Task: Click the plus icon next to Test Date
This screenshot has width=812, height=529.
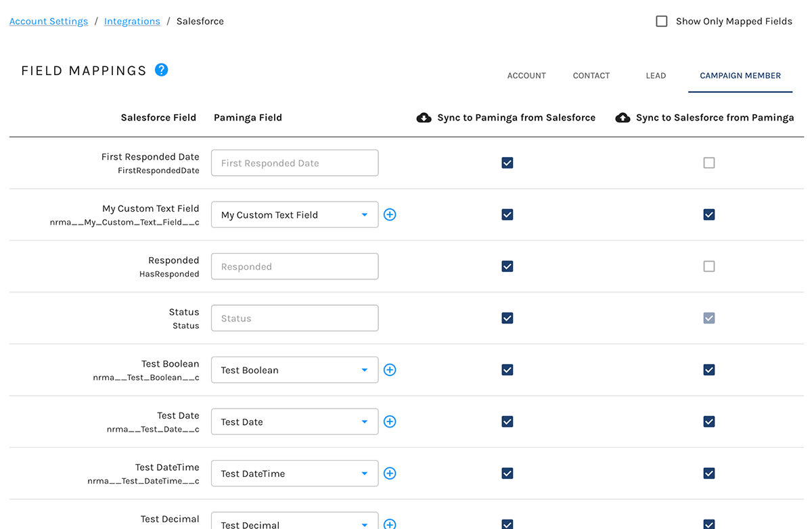Action: coord(390,421)
